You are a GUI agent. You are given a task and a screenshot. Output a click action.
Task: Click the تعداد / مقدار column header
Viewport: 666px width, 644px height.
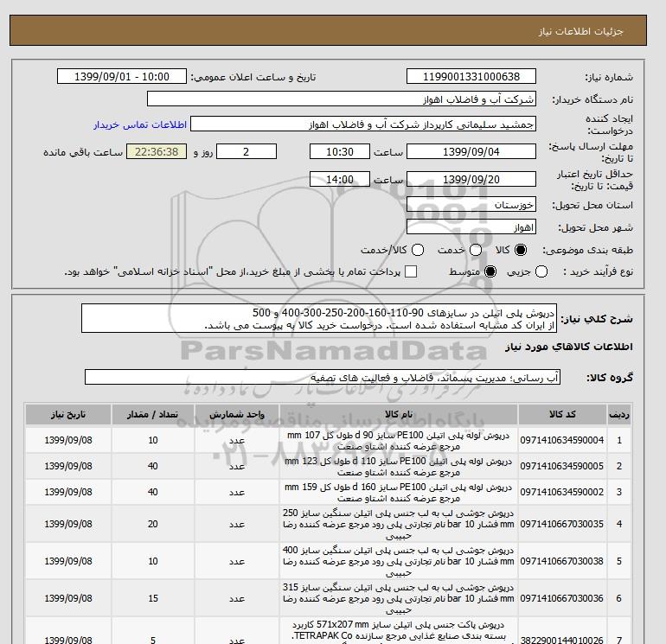point(153,415)
